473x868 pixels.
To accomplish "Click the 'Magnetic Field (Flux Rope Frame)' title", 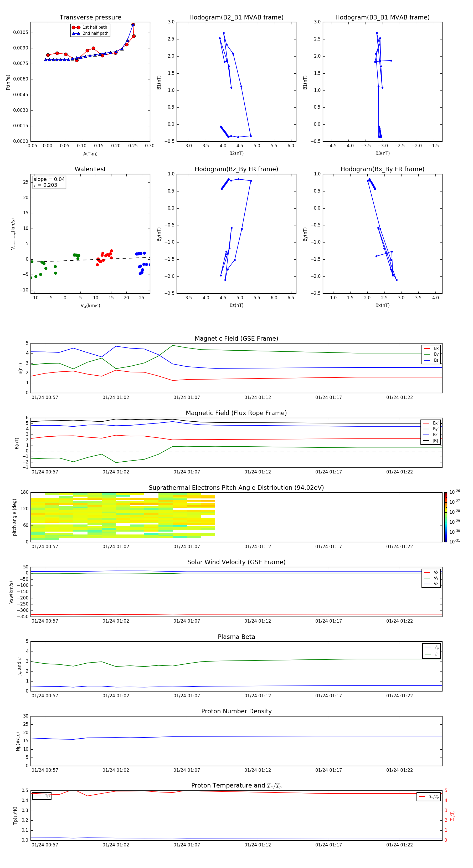I will click(236, 413).
